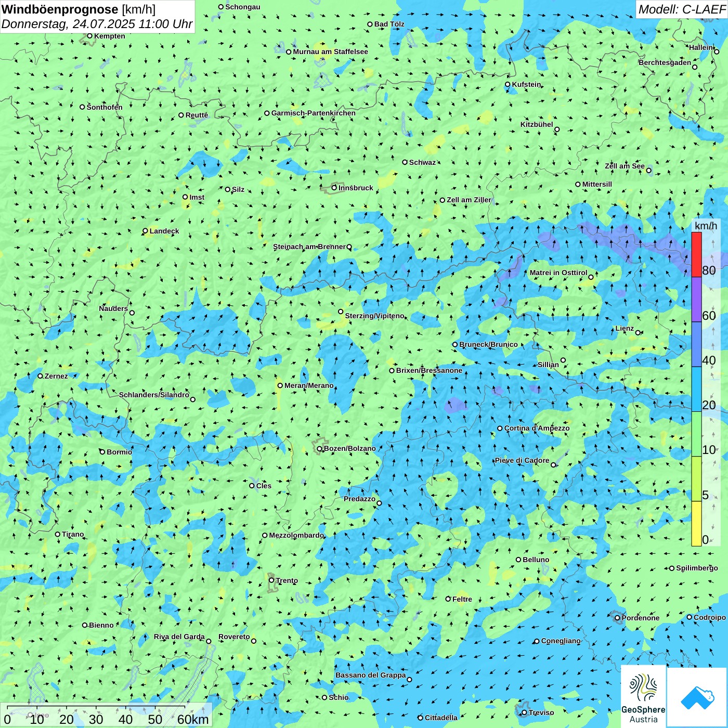
Task: Click the Bassano del Grappa label
Action: (x=371, y=675)
